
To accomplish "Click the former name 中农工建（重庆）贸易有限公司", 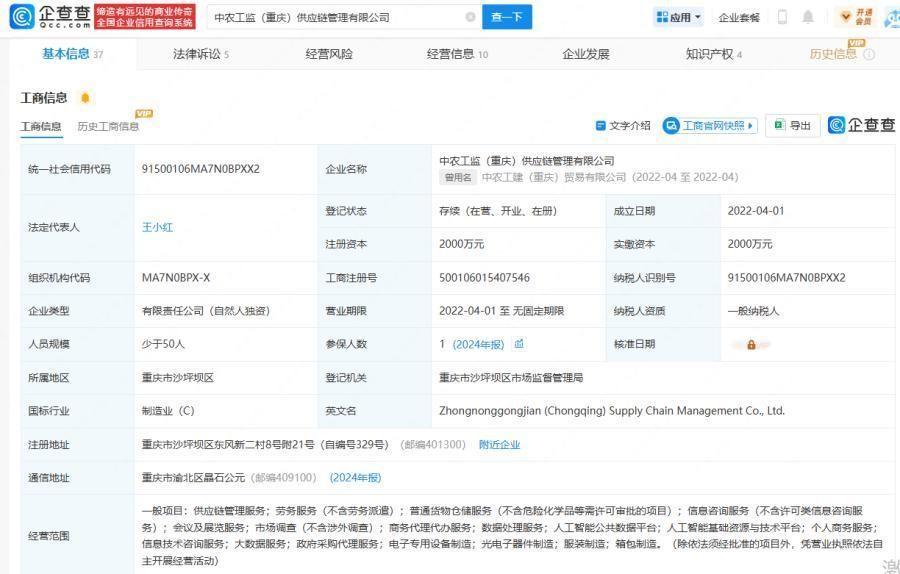I will (554, 177).
